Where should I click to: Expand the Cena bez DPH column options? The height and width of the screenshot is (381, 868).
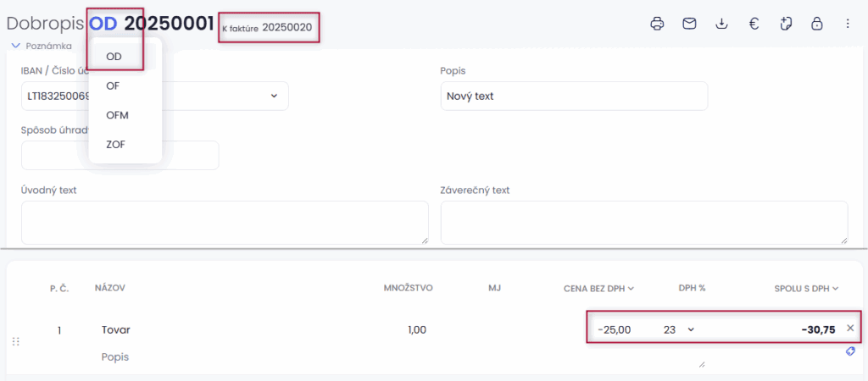click(x=631, y=289)
